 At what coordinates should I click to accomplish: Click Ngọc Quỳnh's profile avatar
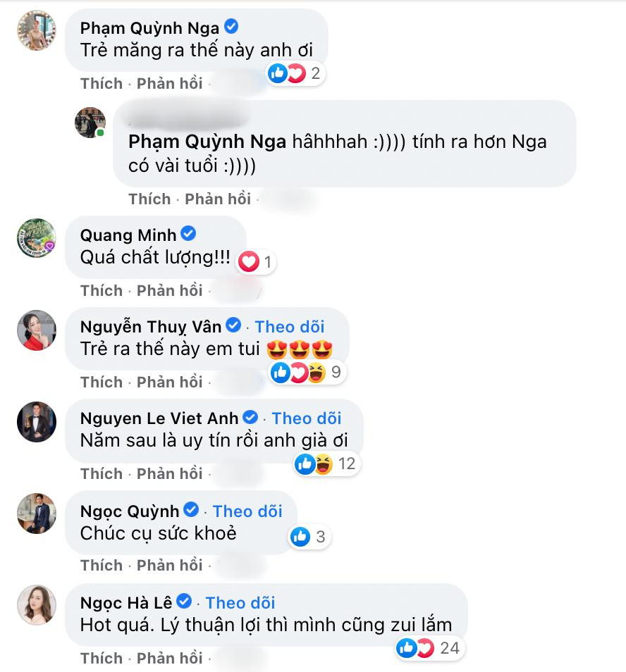pos(36,514)
